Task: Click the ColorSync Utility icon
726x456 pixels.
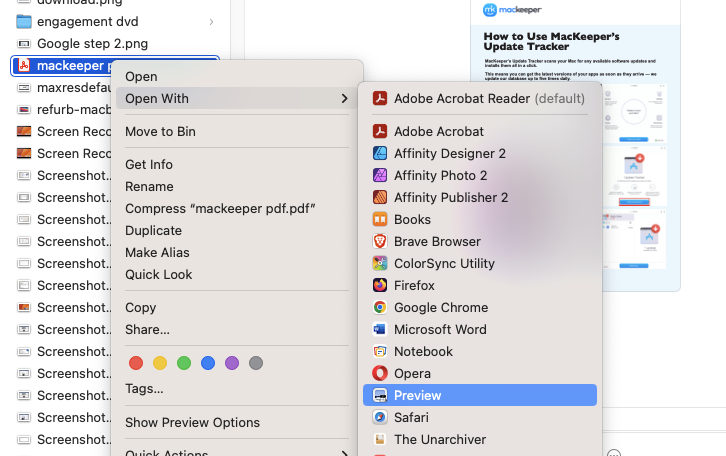Action: coord(380,263)
